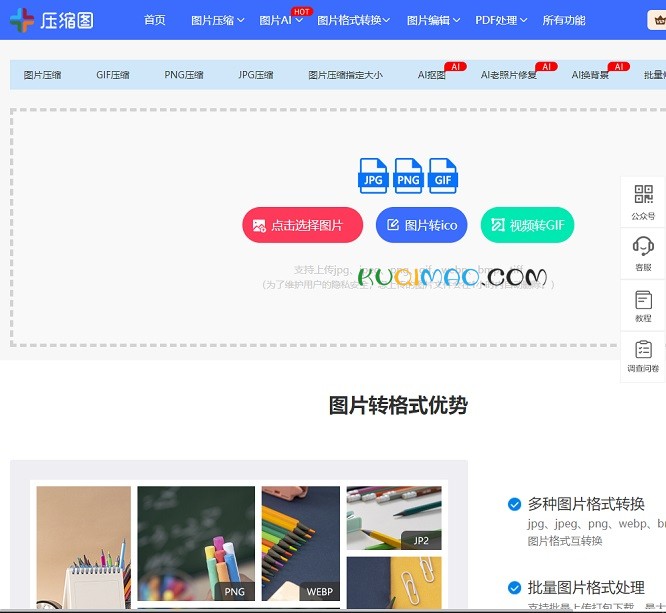Select the GIF压缩 sub-tab
The image size is (666, 613).
click(x=113, y=75)
